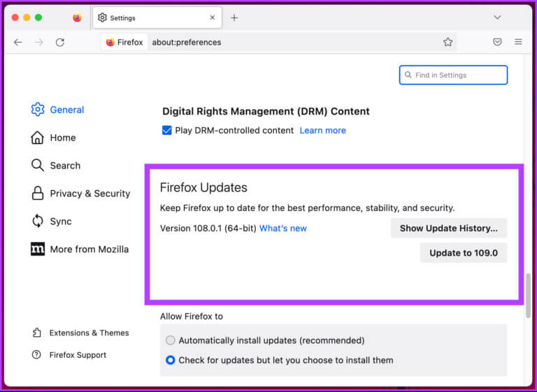Image resolution: width=537 pixels, height=392 pixels.
Task: Click Digital Rights Management (DRM) Content heading
Action: click(x=266, y=111)
